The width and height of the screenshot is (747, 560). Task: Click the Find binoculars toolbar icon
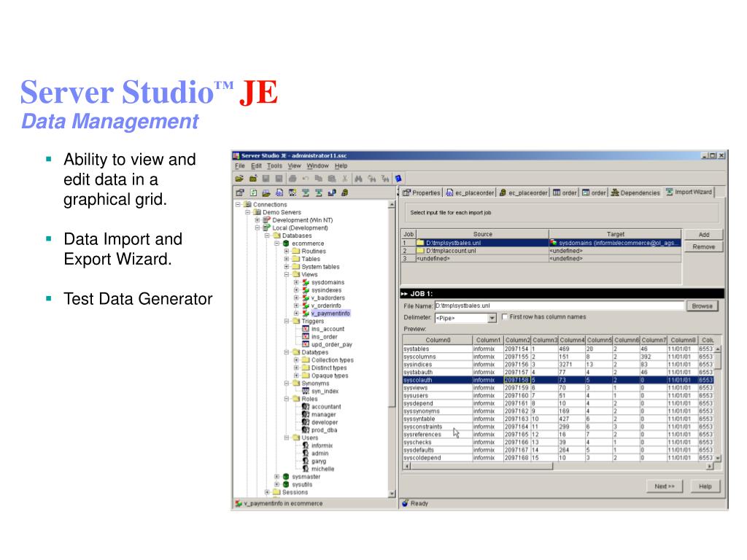tap(358, 179)
